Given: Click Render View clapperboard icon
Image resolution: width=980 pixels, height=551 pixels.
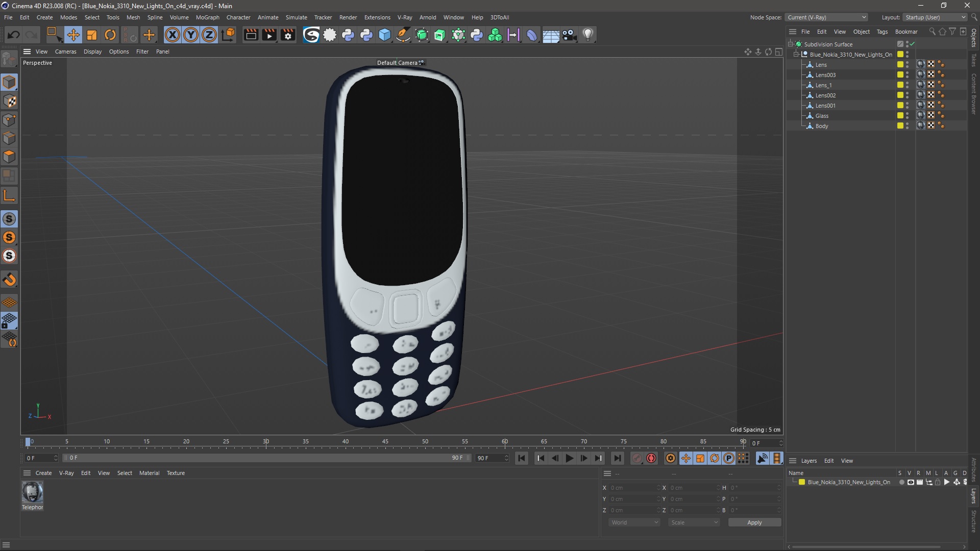Looking at the screenshot, I should (x=251, y=35).
